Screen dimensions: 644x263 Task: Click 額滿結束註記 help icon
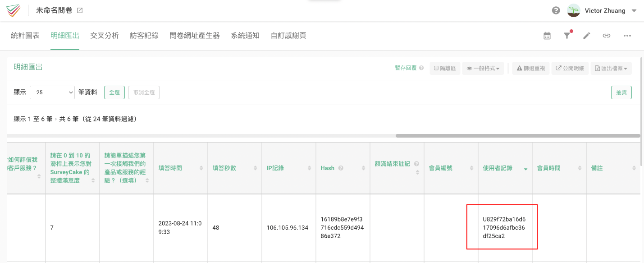click(416, 164)
